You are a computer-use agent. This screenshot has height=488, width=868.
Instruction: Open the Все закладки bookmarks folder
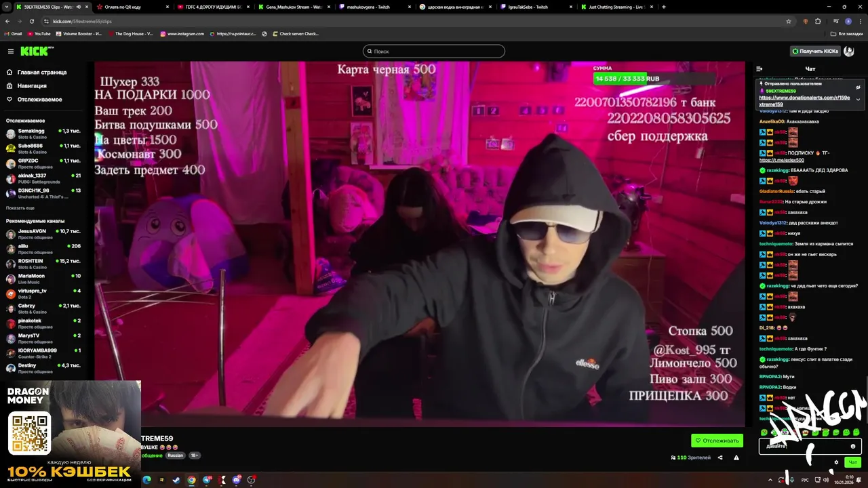coord(847,34)
